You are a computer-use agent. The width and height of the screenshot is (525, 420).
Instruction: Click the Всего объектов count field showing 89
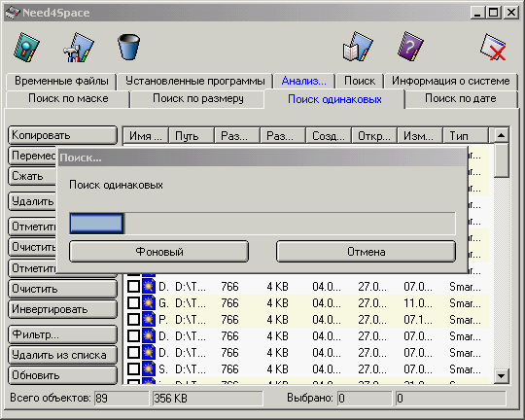122,399
